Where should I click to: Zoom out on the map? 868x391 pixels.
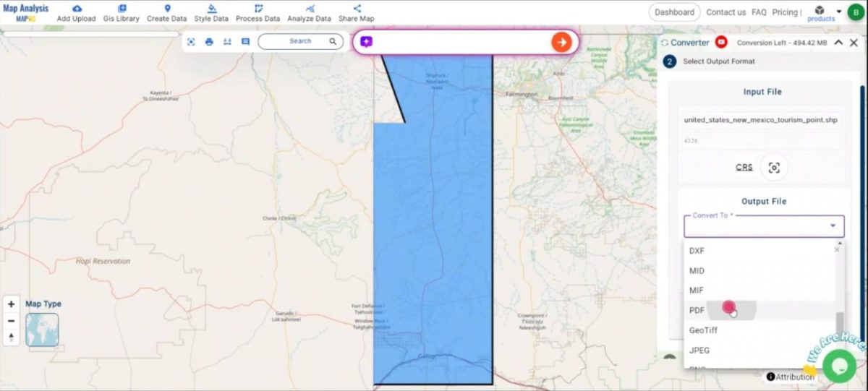click(x=12, y=321)
